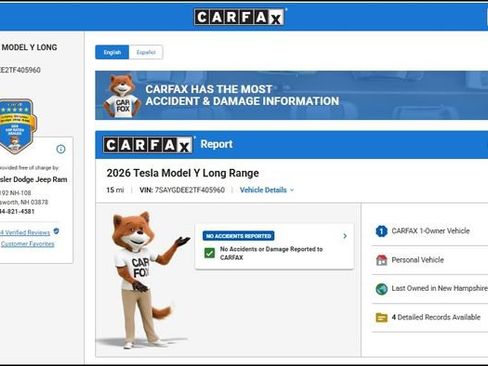Click the MODEL Y LONG sidebar heading
The height and width of the screenshot is (366, 488).
[29, 47]
